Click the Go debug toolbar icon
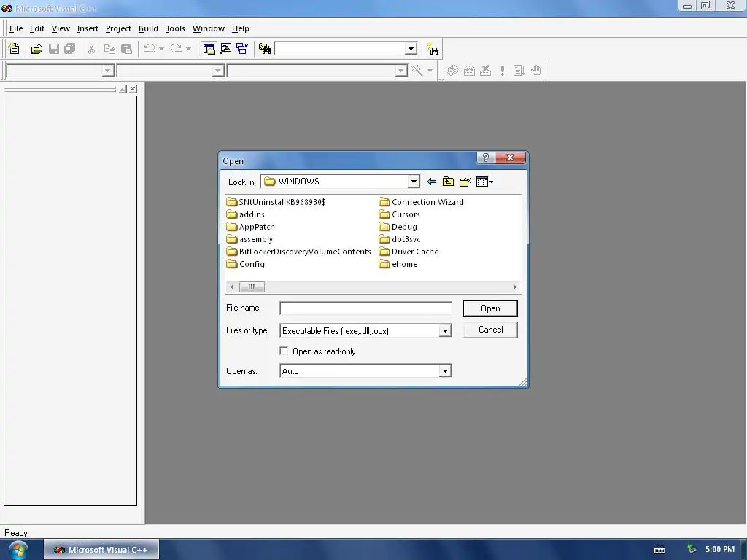The image size is (747, 560). (519, 71)
